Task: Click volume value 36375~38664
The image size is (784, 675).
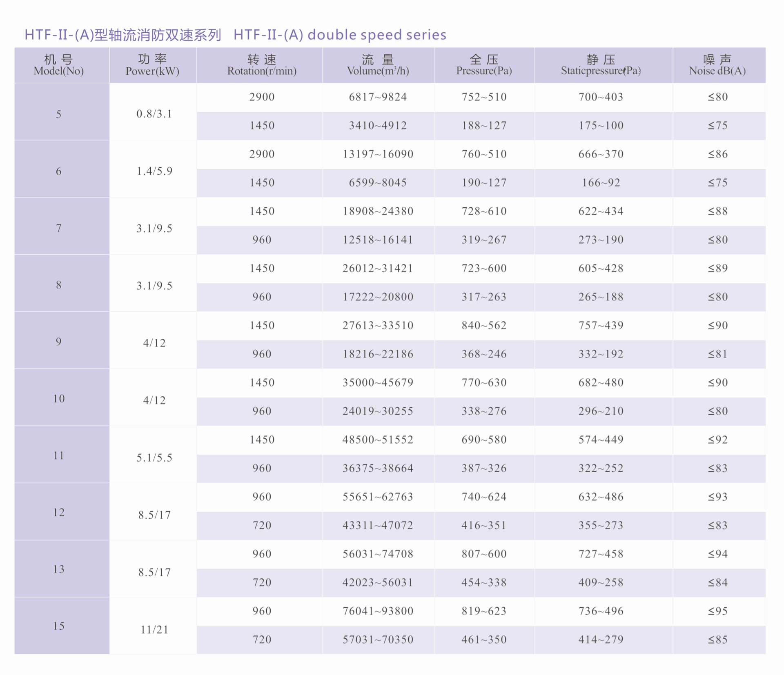Action: click(378, 469)
